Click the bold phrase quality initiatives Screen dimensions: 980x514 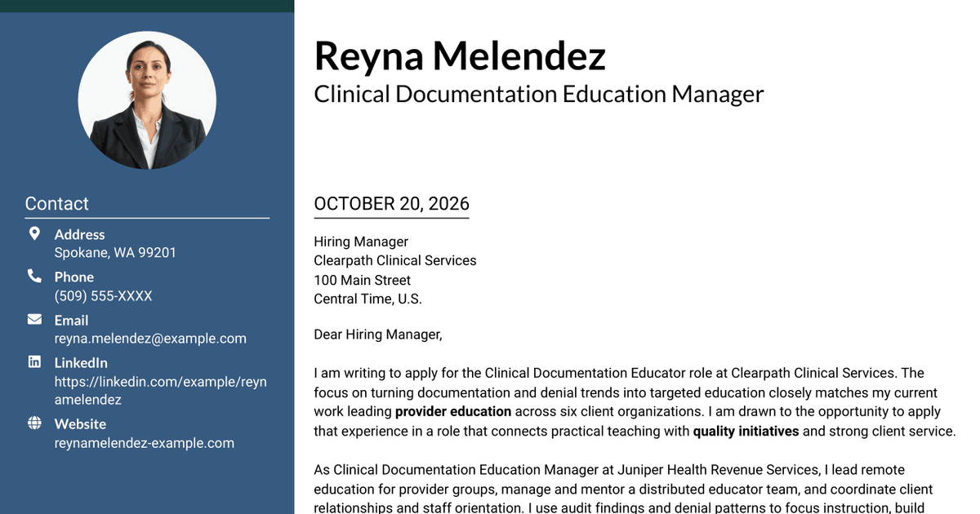[746, 431]
